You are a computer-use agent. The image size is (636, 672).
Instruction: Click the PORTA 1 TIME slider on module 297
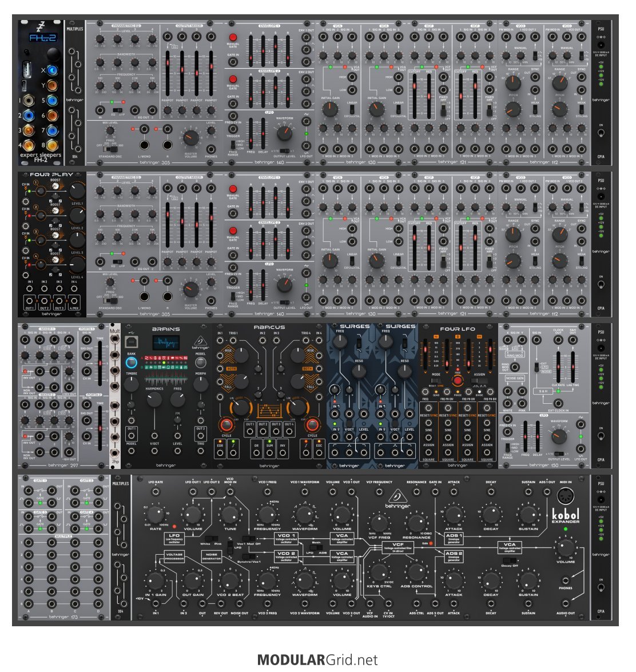pyautogui.click(x=100, y=363)
